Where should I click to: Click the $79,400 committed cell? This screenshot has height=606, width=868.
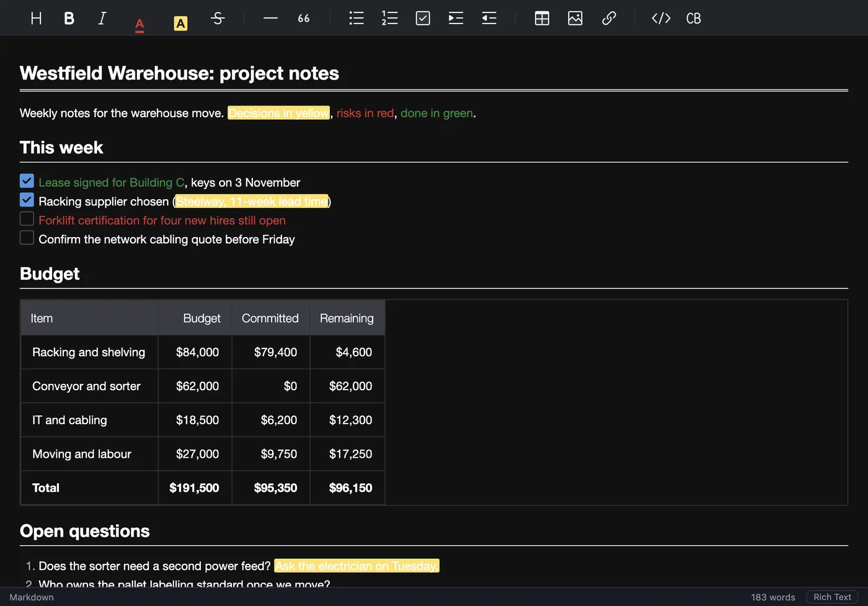271,352
